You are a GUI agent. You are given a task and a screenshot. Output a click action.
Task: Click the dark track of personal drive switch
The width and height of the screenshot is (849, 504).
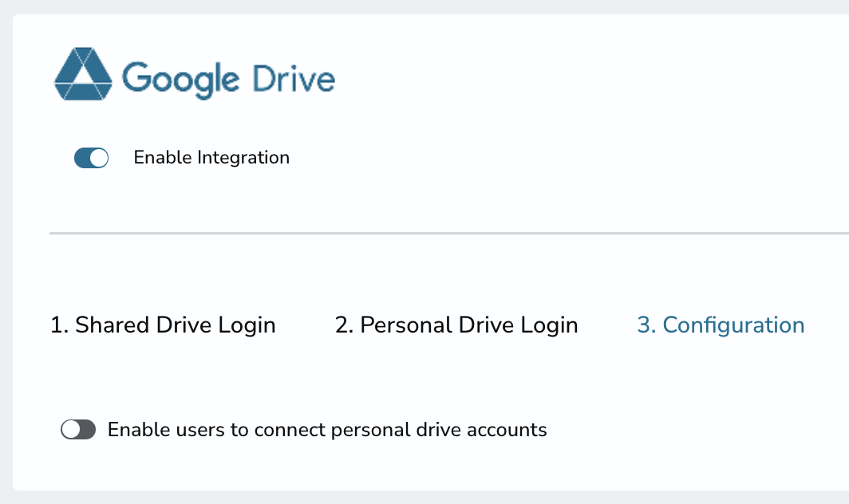point(87,431)
